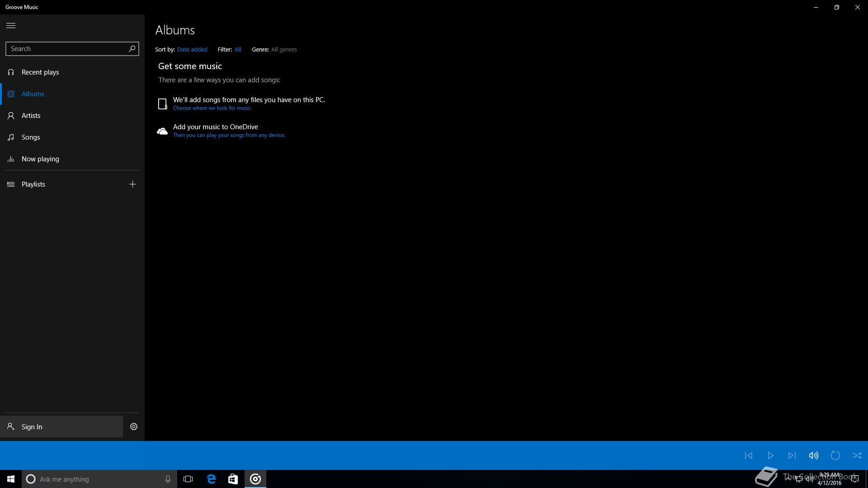Open Recent plays
Viewport: 868px width, 488px height.
tap(72, 72)
